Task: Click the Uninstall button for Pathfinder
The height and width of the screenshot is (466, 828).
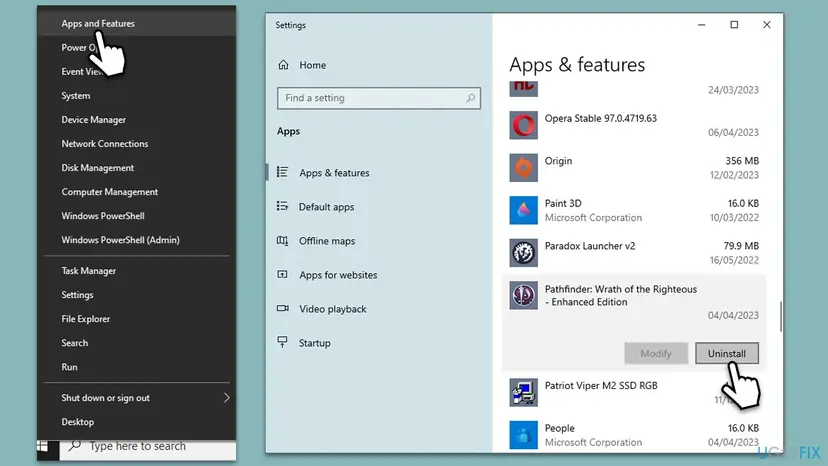Action: click(727, 353)
